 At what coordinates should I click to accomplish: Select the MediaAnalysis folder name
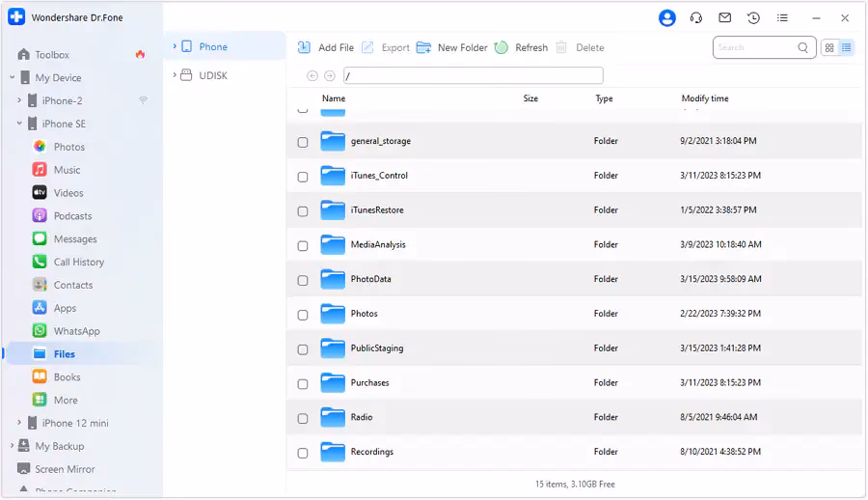tap(378, 244)
